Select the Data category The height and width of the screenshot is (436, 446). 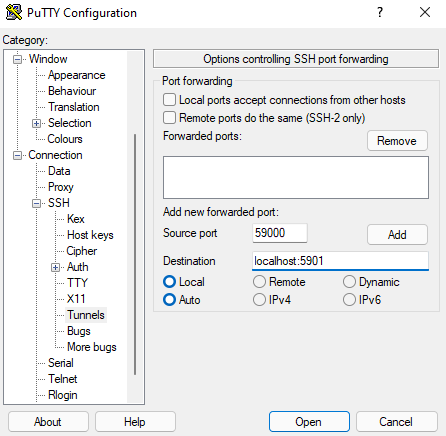pos(59,171)
